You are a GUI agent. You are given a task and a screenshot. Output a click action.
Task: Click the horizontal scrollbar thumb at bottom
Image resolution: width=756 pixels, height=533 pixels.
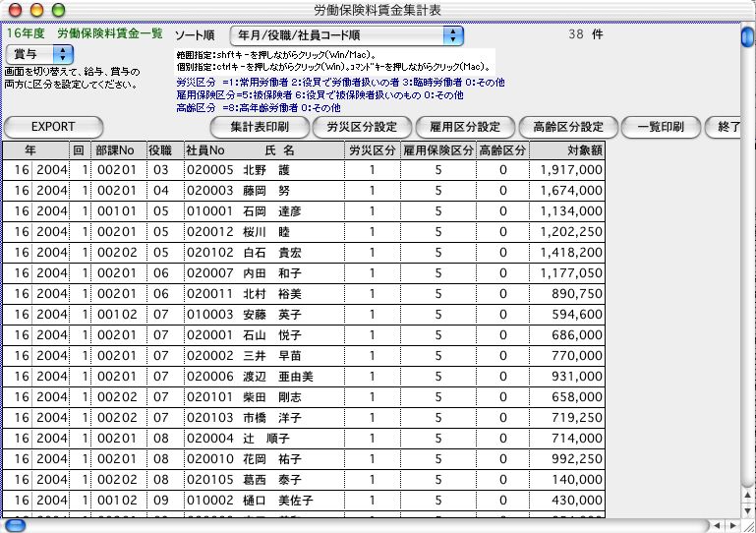pyautogui.click(x=16, y=525)
